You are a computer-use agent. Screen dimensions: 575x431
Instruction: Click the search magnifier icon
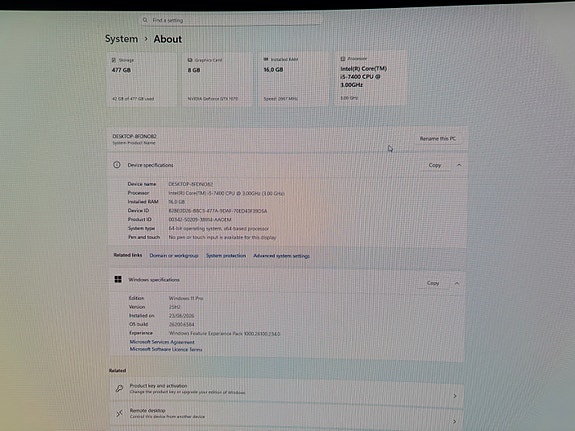tap(145, 20)
